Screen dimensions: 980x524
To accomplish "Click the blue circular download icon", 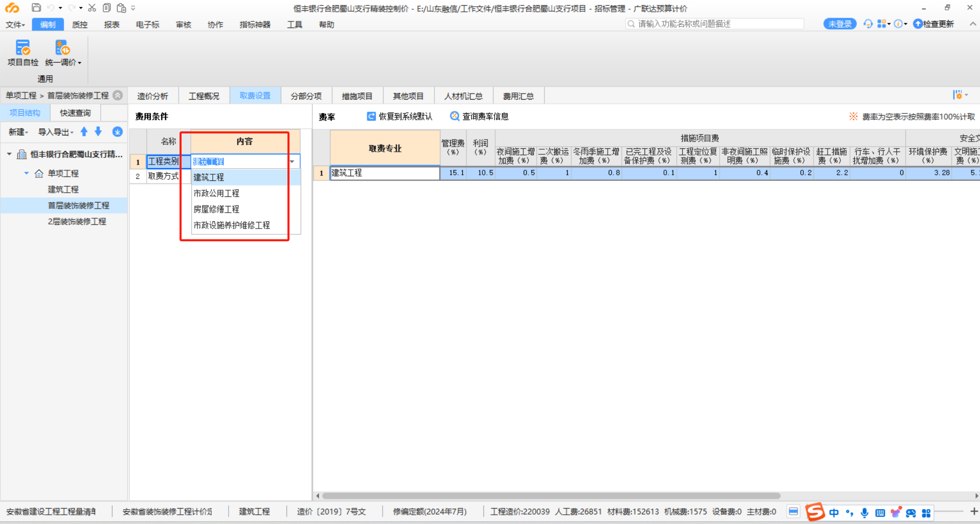I will [x=117, y=131].
